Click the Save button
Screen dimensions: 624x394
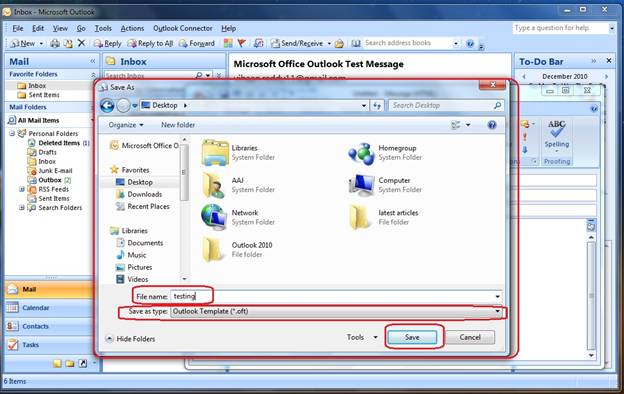click(x=412, y=337)
